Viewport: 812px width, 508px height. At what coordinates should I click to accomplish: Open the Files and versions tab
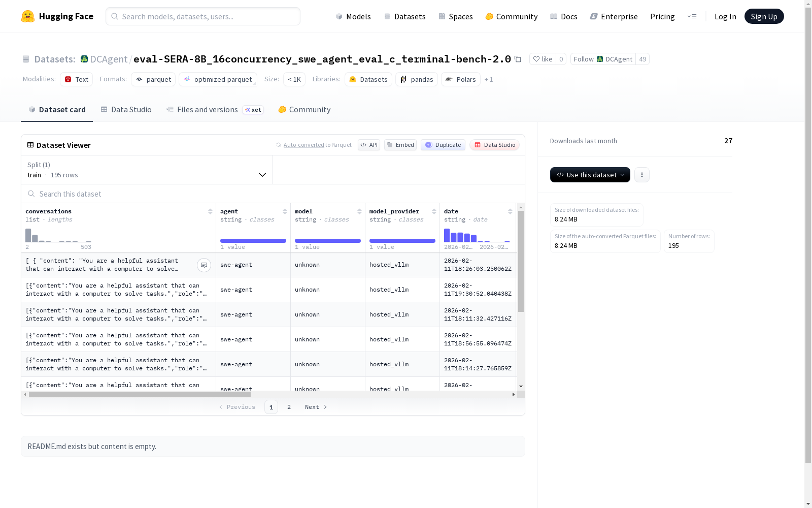[x=215, y=110]
